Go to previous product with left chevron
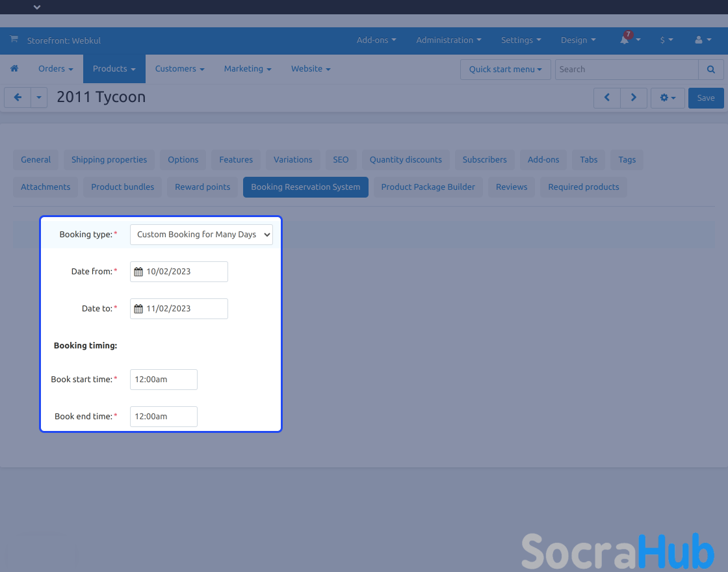Viewport: 728px width, 572px height. pyautogui.click(x=607, y=97)
